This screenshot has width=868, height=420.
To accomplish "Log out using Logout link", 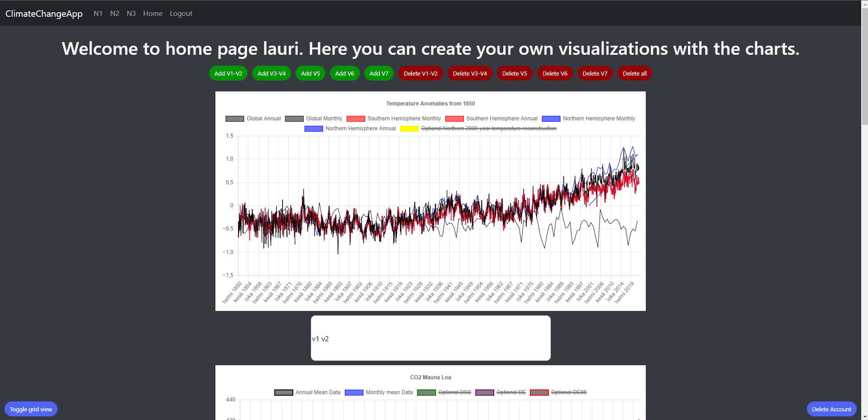I will [x=181, y=14].
